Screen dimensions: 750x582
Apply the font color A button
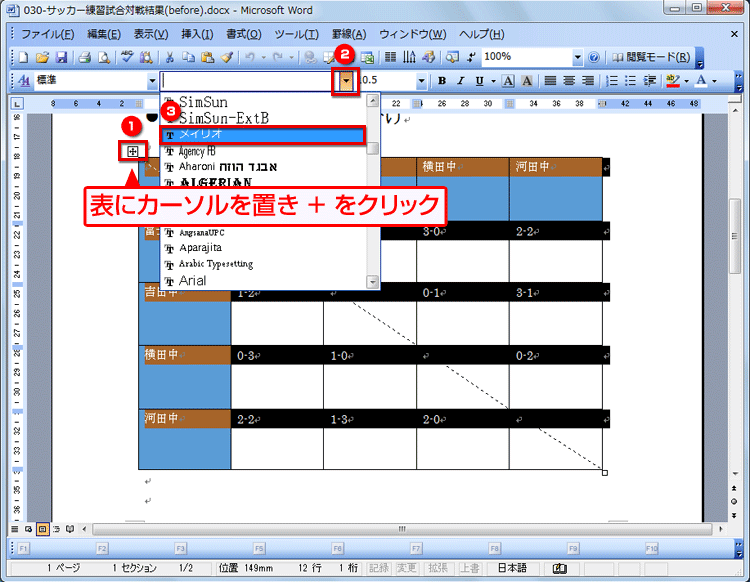pyautogui.click(x=701, y=81)
